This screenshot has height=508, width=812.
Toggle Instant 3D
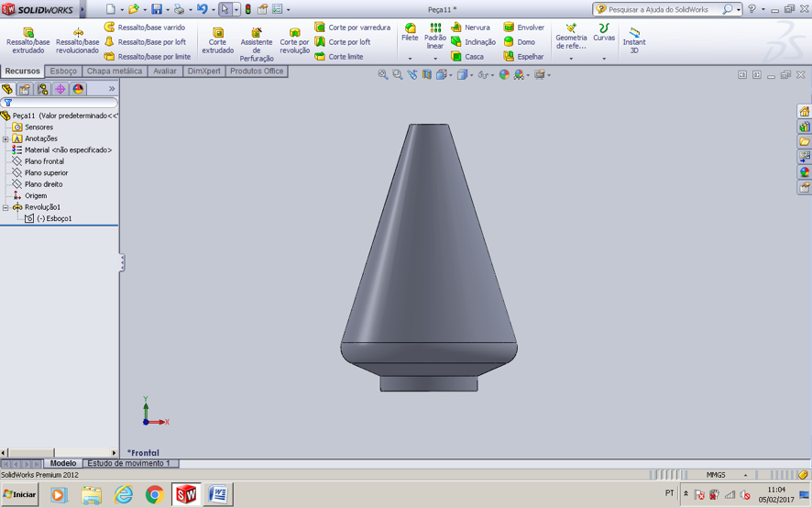(634, 40)
